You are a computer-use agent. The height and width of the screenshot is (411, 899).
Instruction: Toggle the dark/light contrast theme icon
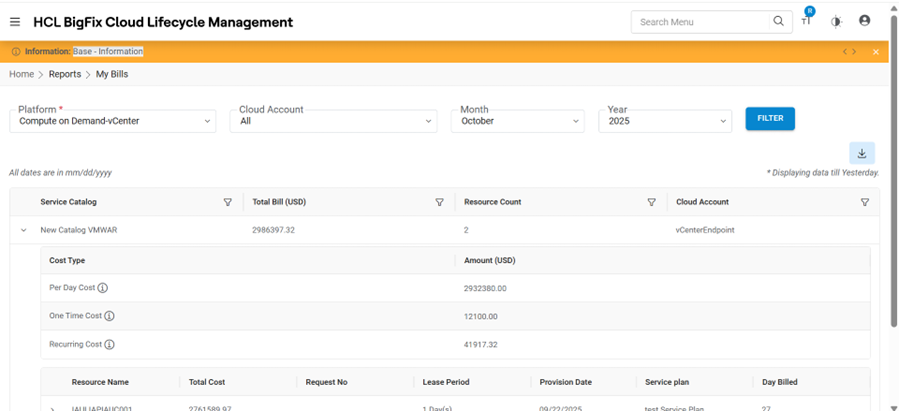click(x=837, y=22)
